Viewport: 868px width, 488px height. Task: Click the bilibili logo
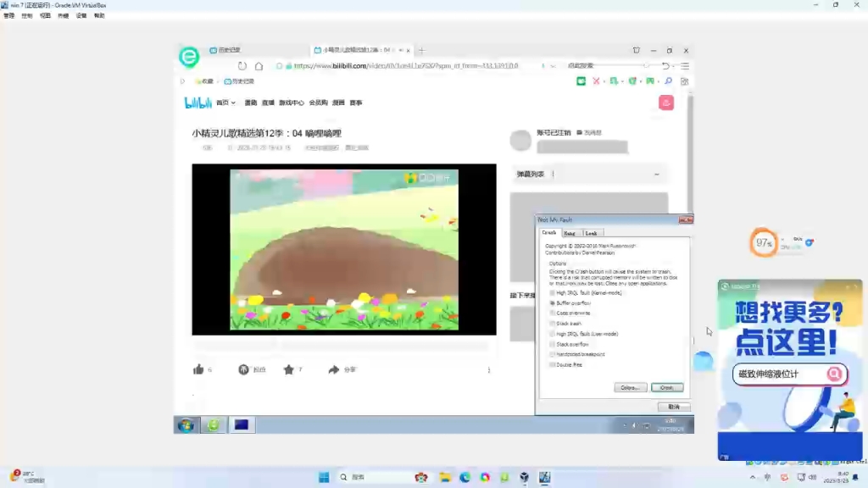click(198, 103)
